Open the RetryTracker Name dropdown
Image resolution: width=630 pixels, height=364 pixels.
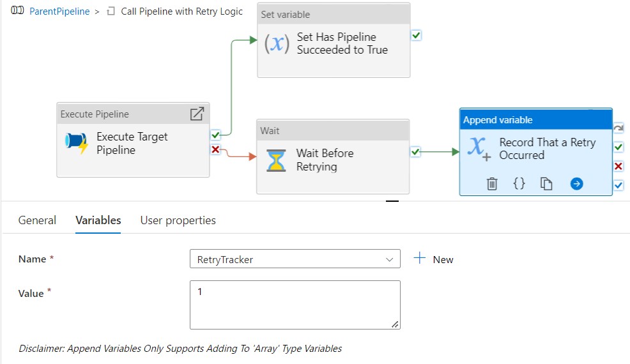[295, 259]
